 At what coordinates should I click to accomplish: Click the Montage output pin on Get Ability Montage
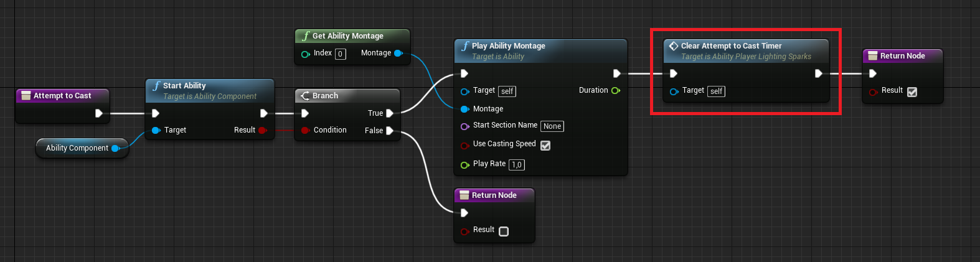pyautogui.click(x=398, y=54)
